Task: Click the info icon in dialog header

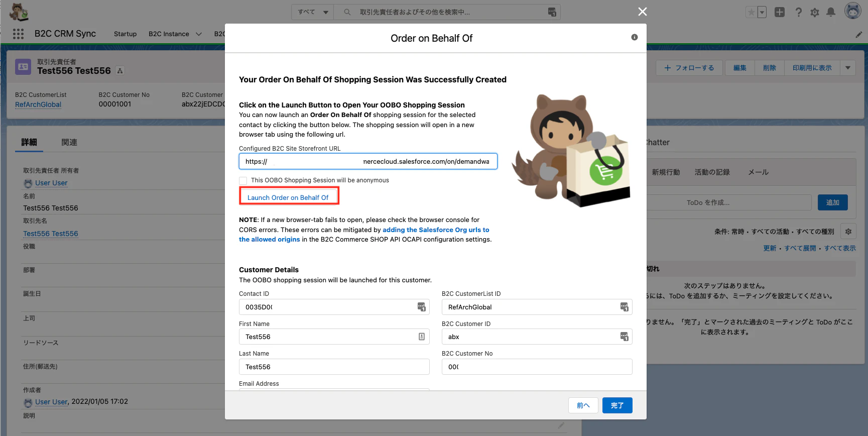Action: click(x=635, y=37)
